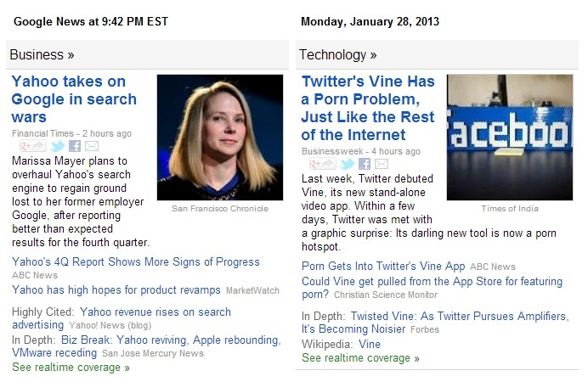
Task: Share the Vine story on Facebook
Action: (x=365, y=164)
